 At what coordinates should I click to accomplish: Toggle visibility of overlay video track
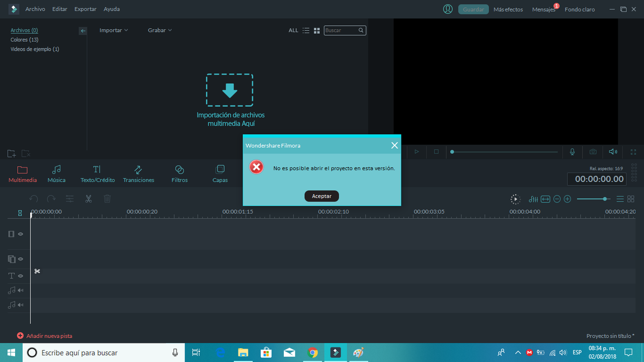click(x=21, y=259)
